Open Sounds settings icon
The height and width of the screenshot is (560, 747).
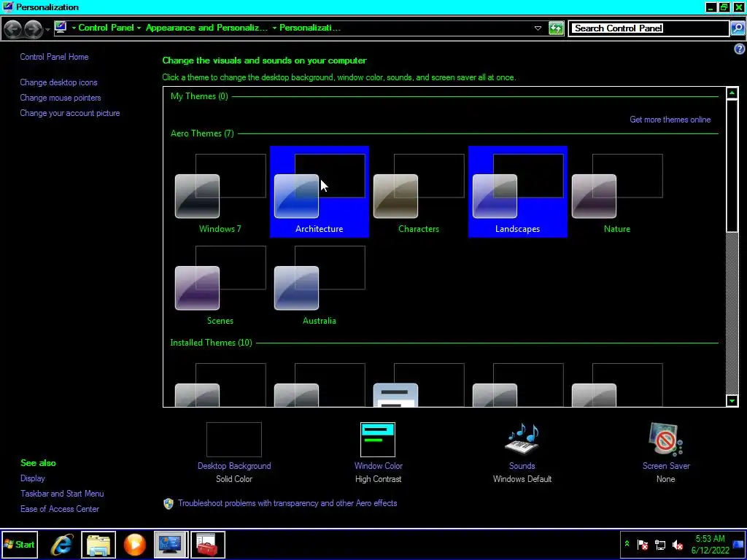click(x=522, y=439)
